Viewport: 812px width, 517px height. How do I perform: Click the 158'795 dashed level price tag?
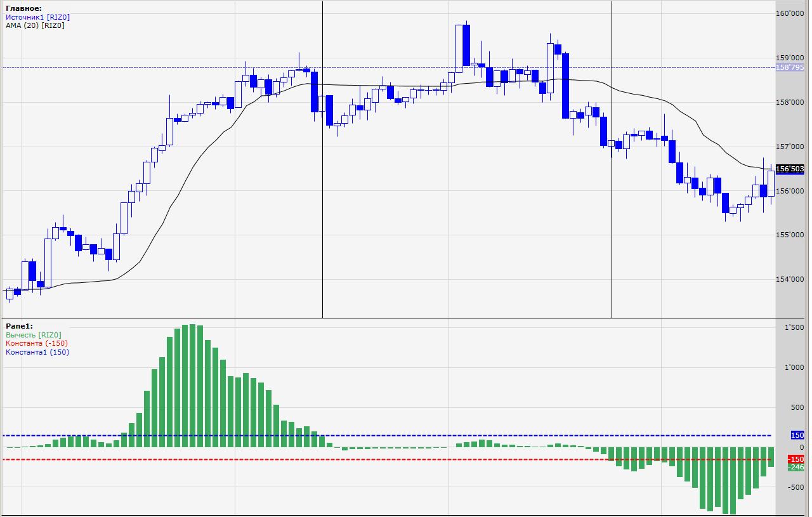(790, 67)
